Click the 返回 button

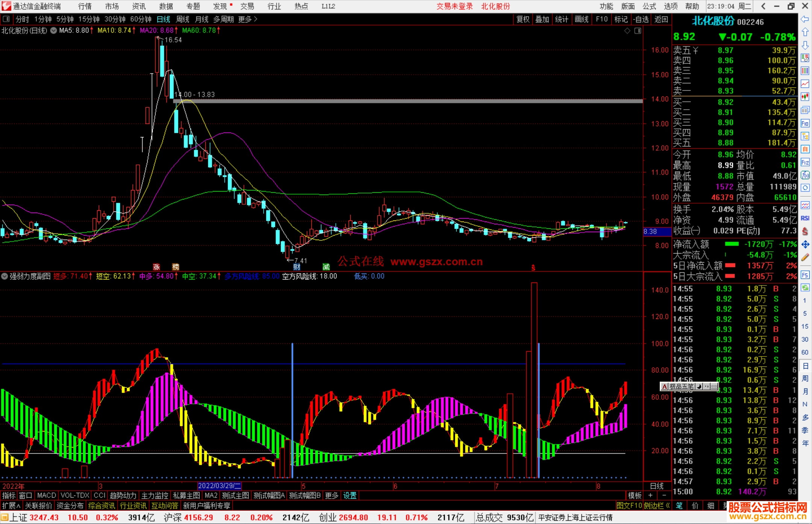click(x=661, y=19)
